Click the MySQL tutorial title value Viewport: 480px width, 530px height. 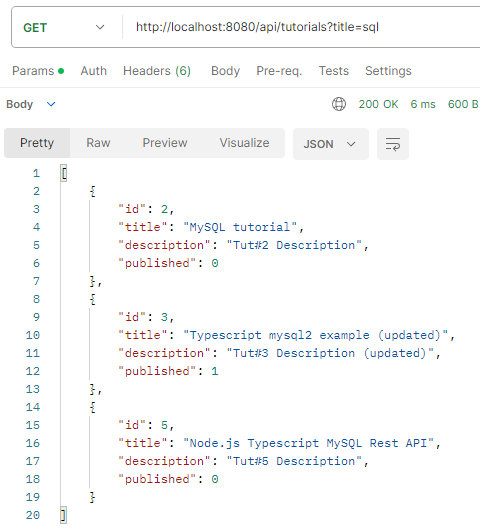click(240, 227)
